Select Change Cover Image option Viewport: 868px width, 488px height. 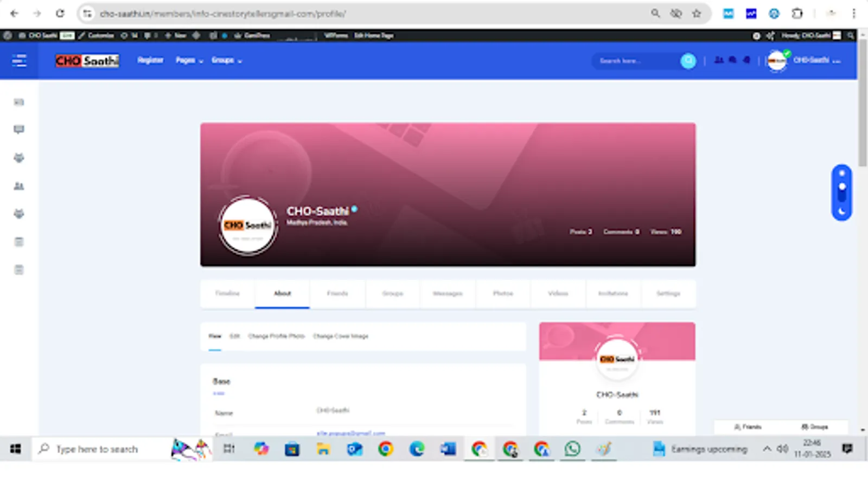pos(341,336)
